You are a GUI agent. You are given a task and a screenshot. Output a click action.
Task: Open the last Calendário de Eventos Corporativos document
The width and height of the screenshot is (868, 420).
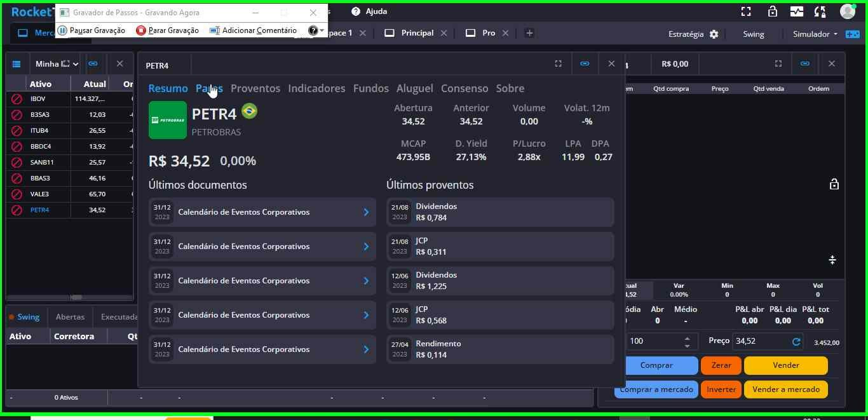[262, 349]
